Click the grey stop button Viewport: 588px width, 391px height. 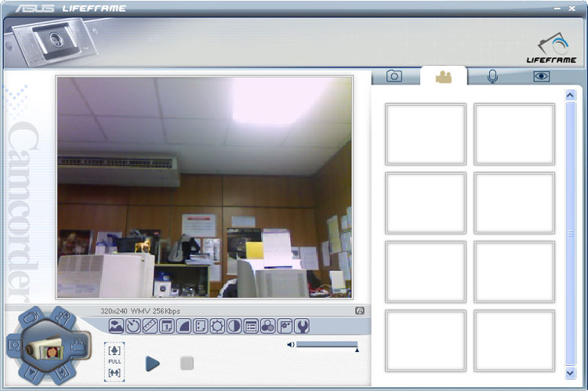click(187, 364)
